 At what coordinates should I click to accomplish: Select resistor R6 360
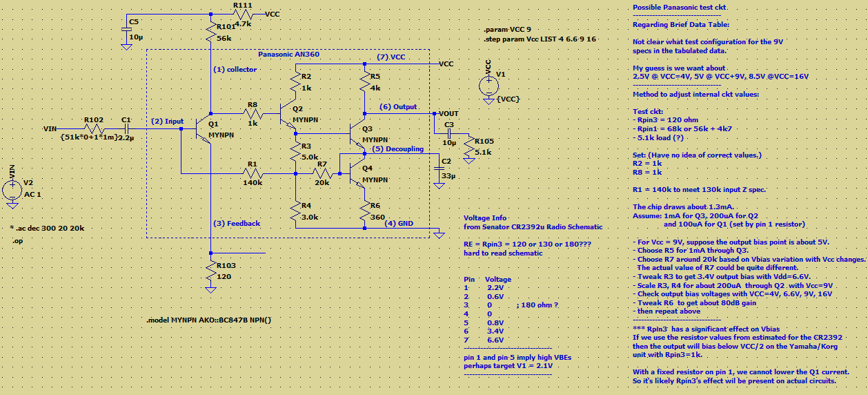[366, 210]
